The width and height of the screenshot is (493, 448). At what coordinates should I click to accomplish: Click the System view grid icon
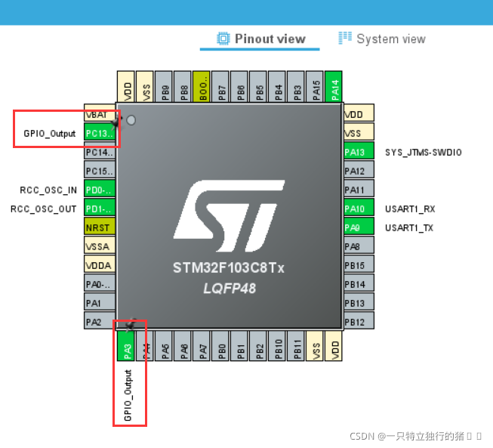(x=345, y=38)
